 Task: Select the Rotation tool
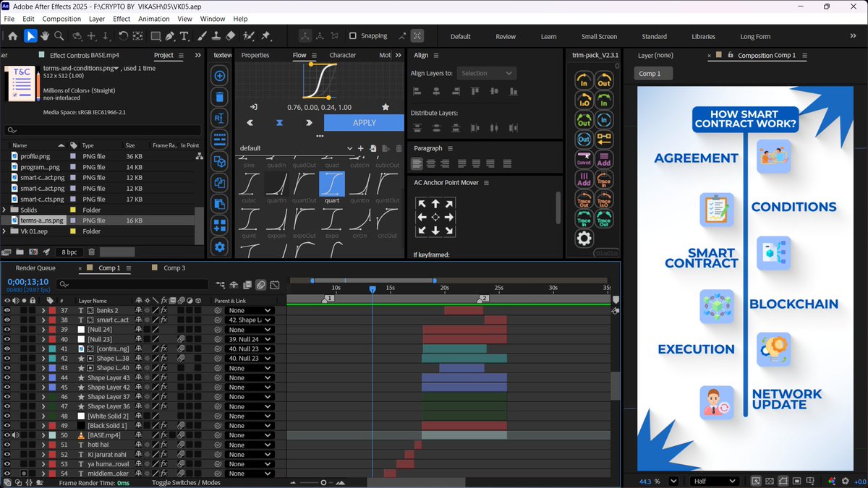coord(122,36)
